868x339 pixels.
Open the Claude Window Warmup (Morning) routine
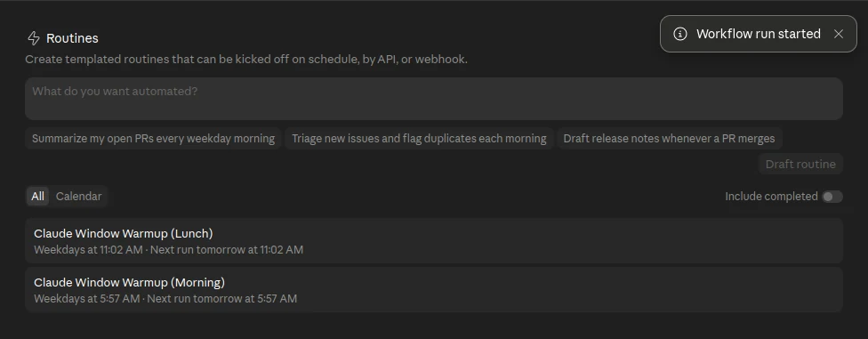pos(433,290)
